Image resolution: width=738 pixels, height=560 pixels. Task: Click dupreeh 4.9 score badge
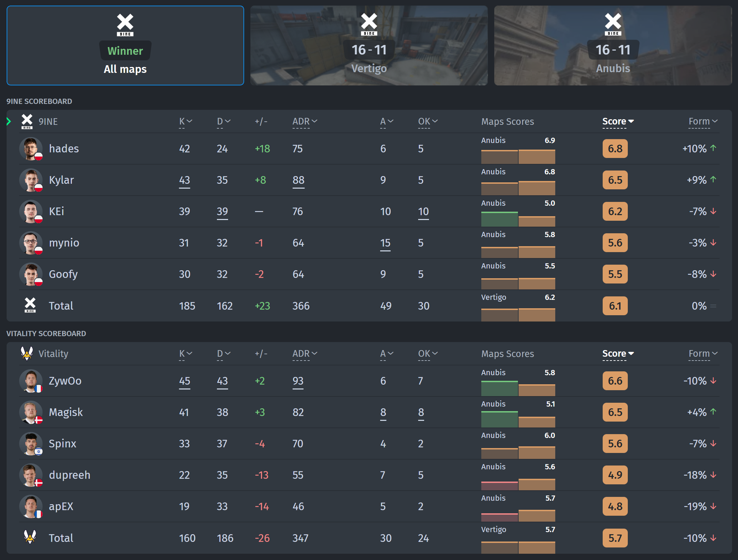615,475
